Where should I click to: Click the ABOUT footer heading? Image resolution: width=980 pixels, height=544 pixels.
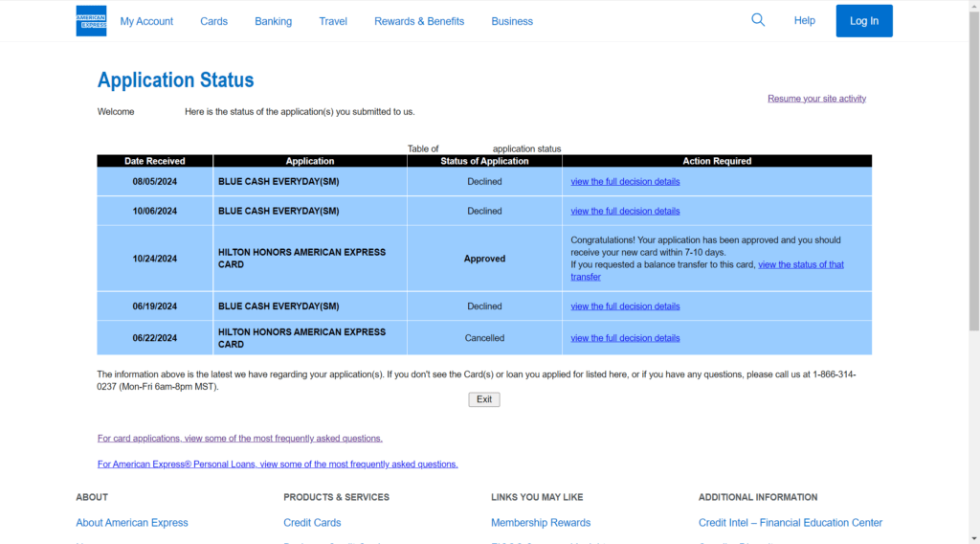92,497
